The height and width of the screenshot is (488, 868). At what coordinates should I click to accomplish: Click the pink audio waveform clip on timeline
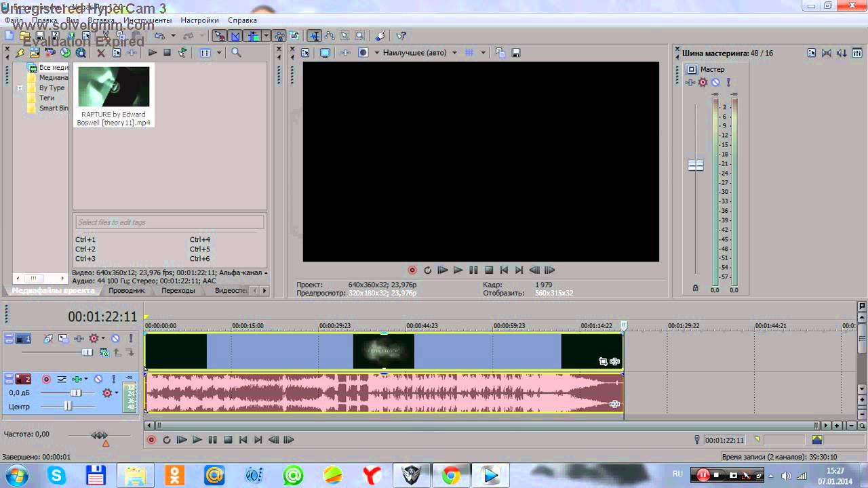384,392
